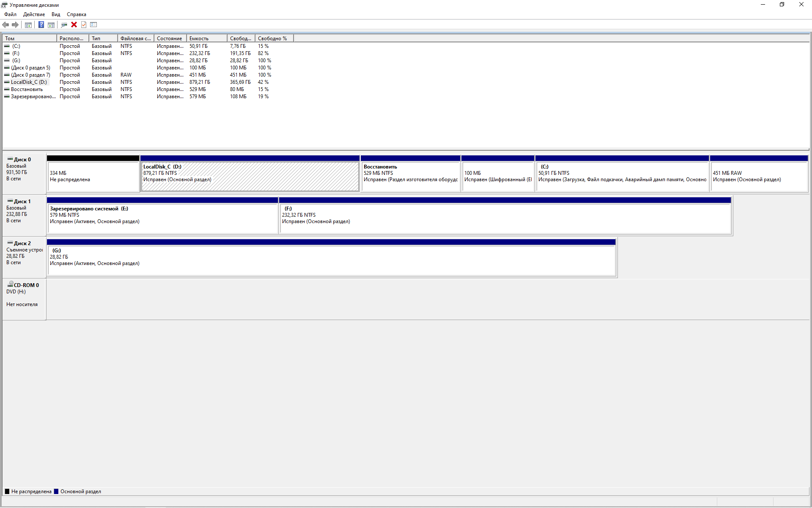Minimize the Disk Management window
This screenshot has height=508, width=812.
(763, 5)
